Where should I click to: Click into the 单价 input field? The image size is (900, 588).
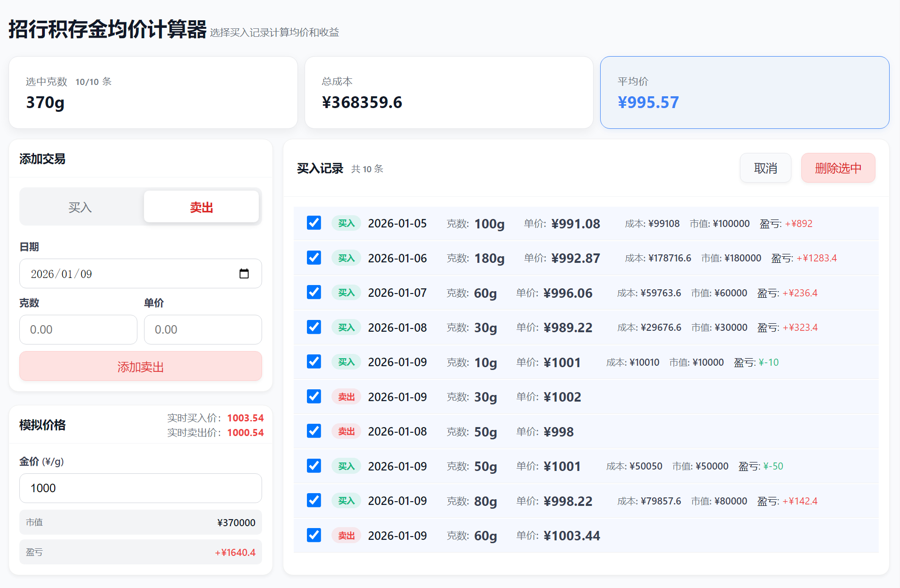203,329
